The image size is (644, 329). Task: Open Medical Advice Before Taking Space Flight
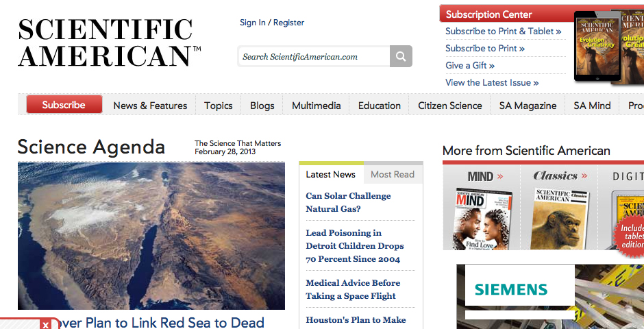click(x=353, y=289)
